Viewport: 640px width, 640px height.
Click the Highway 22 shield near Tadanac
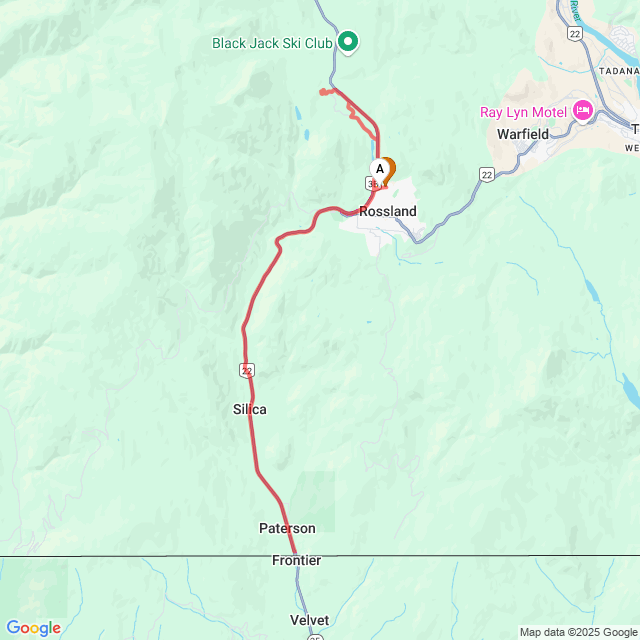tap(575, 33)
